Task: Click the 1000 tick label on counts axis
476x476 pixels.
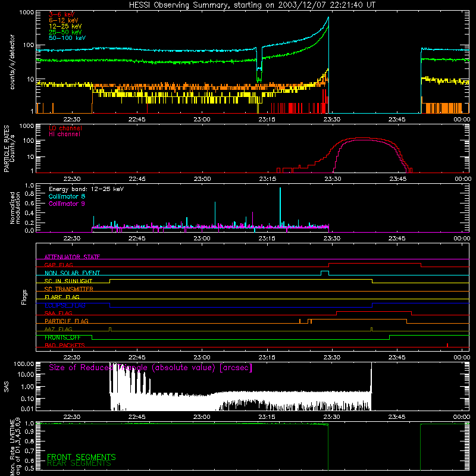Action: (x=26, y=12)
